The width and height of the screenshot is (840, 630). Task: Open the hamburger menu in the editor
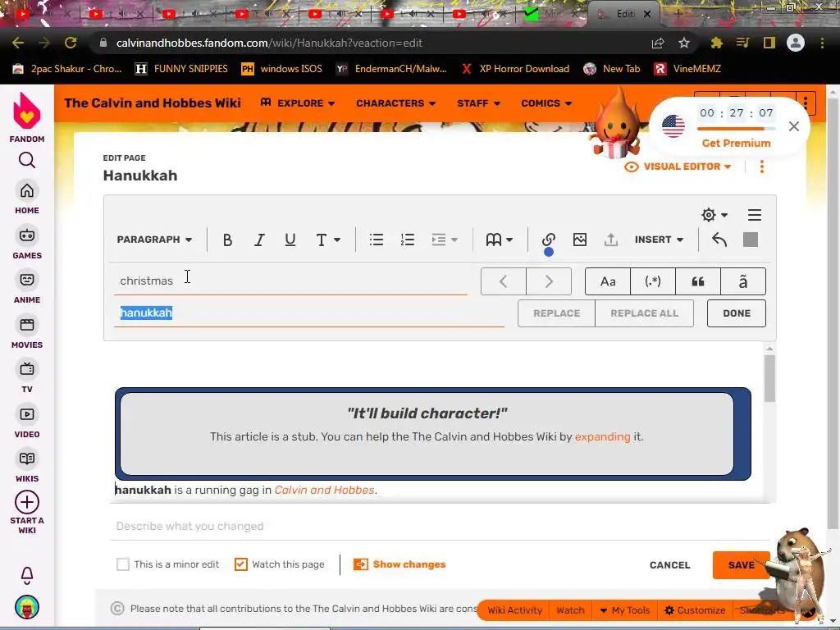[x=755, y=215]
